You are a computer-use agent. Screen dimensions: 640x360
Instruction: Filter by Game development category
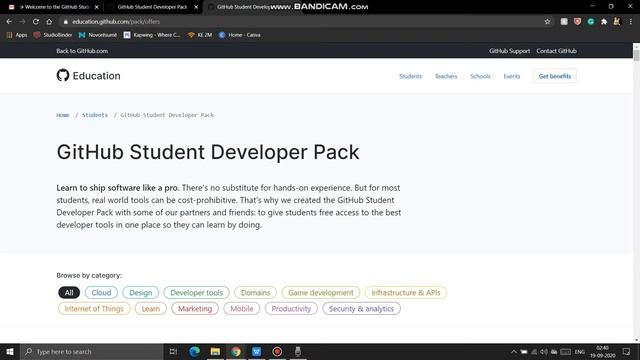tap(320, 293)
